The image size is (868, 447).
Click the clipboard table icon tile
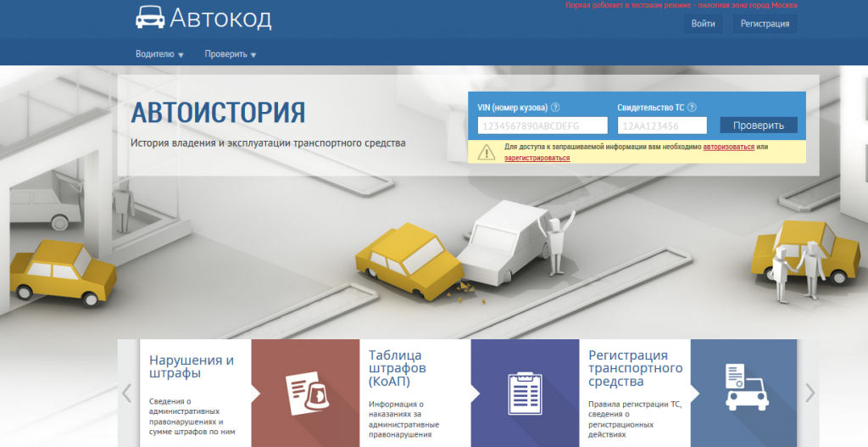point(525,393)
